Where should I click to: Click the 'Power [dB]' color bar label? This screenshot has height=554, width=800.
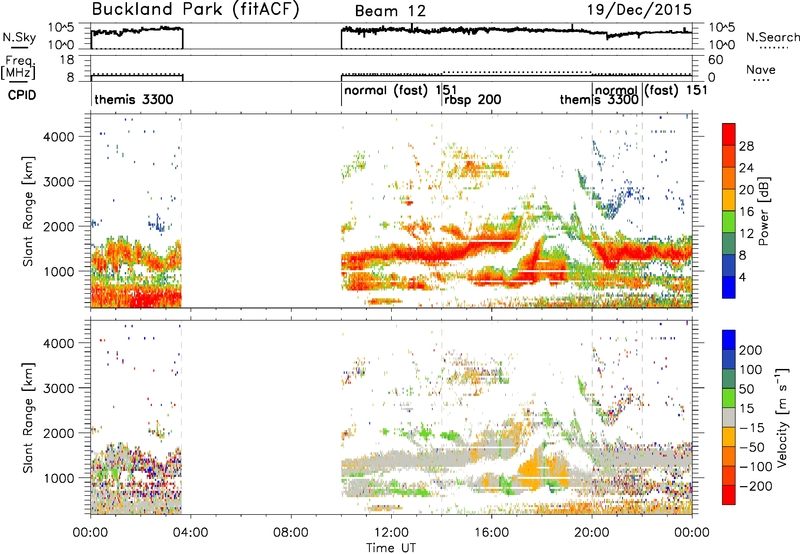(x=763, y=211)
